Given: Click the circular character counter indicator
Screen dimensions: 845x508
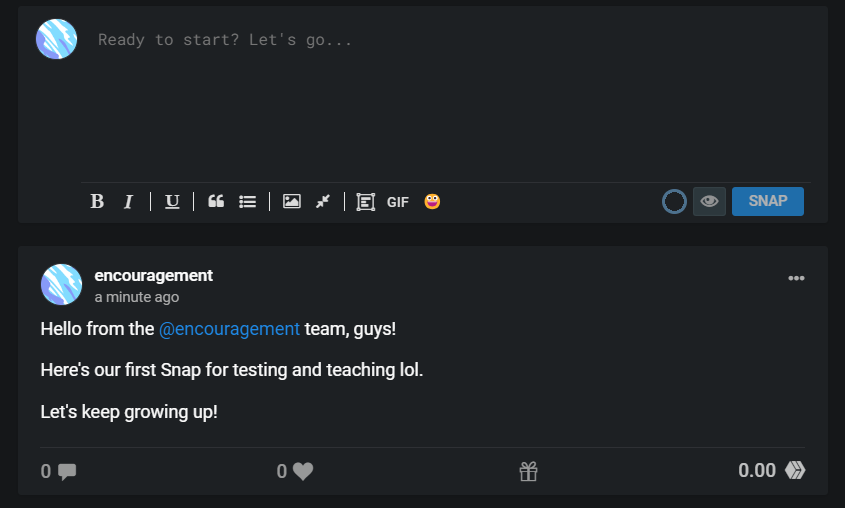Looking at the screenshot, I should coord(674,201).
